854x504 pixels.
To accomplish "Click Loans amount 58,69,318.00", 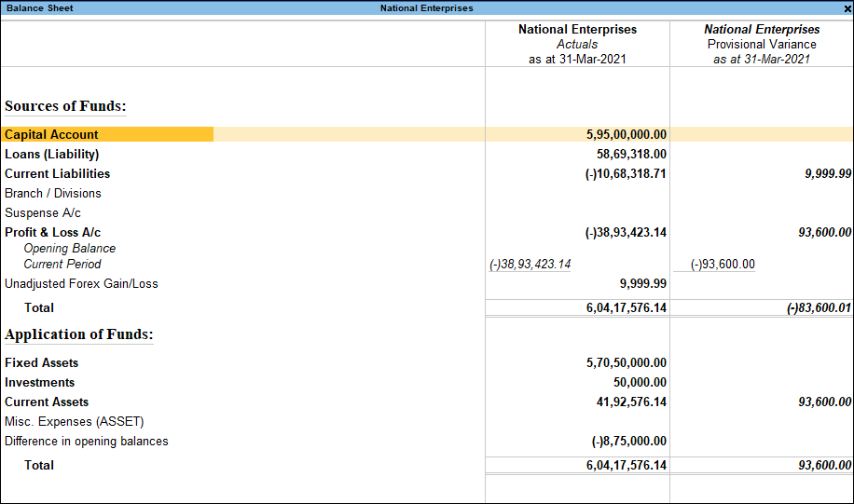I will pyautogui.click(x=631, y=154).
